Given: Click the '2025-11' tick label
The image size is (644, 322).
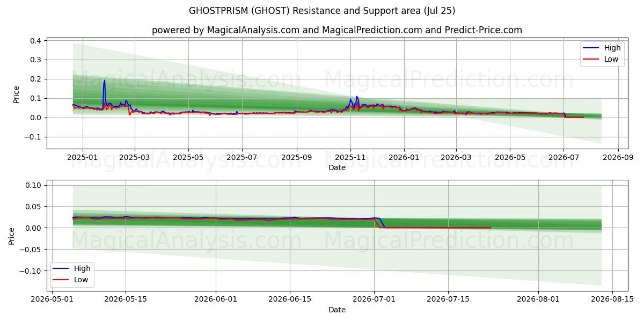Looking at the screenshot, I should click(350, 158).
